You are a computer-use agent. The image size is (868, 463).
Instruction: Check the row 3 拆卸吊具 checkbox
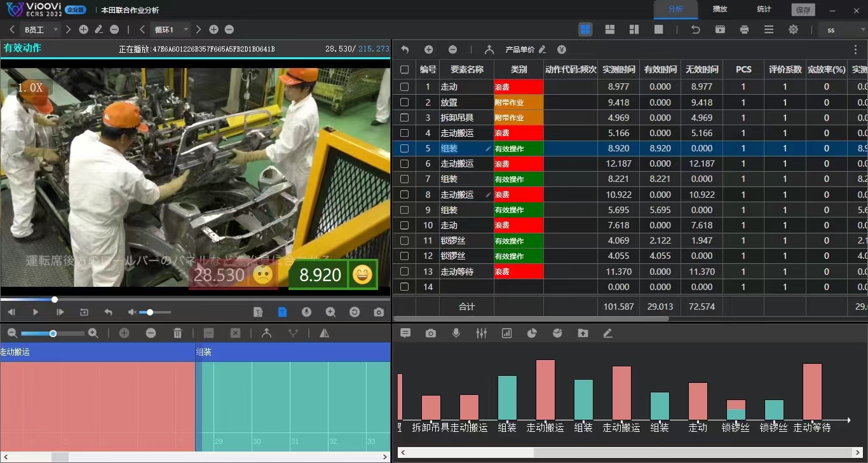point(405,118)
